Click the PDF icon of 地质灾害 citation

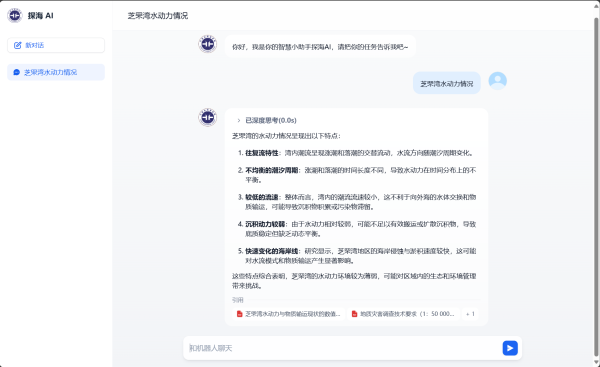[354, 314]
